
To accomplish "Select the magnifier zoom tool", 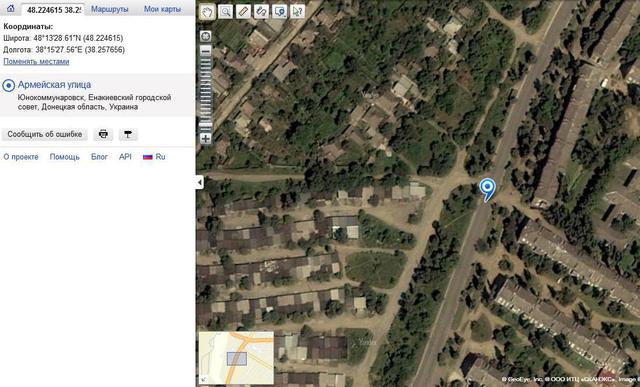I will tap(225, 12).
